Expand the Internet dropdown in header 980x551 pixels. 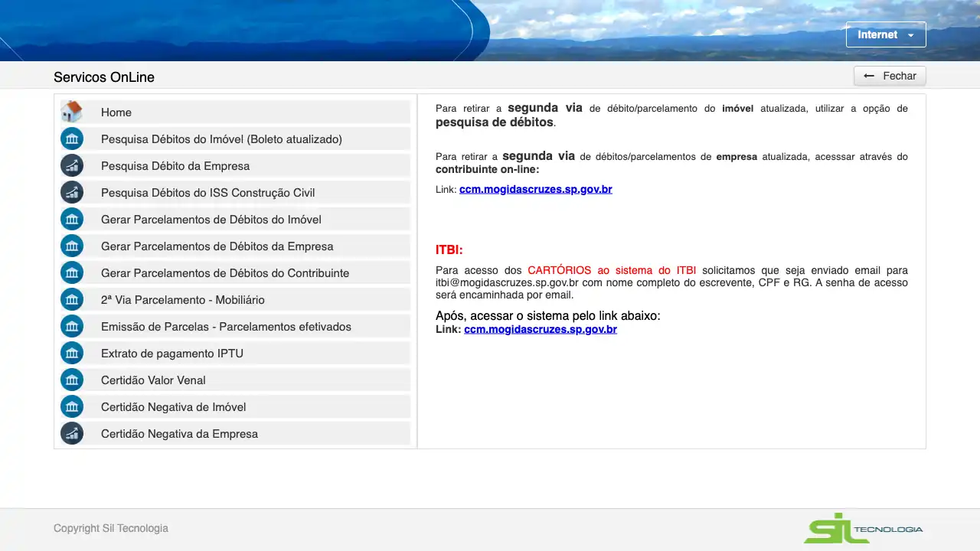(x=886, y=34)
